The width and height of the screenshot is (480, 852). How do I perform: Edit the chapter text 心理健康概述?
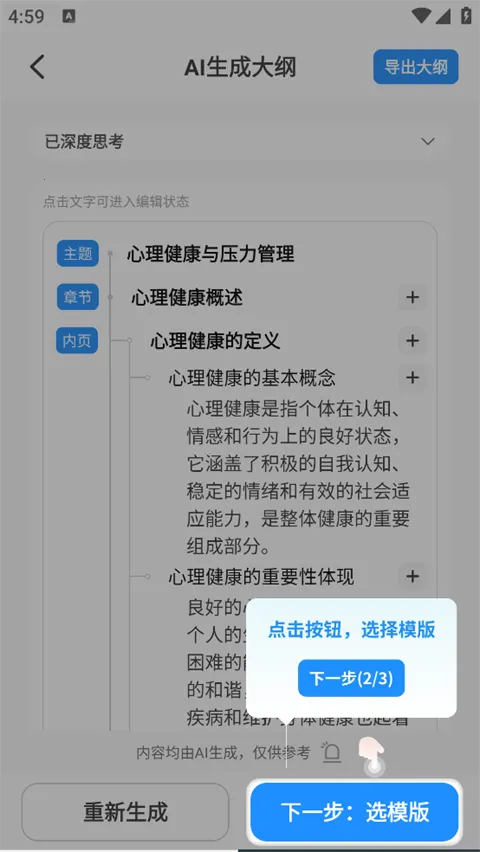click(187, 297)
